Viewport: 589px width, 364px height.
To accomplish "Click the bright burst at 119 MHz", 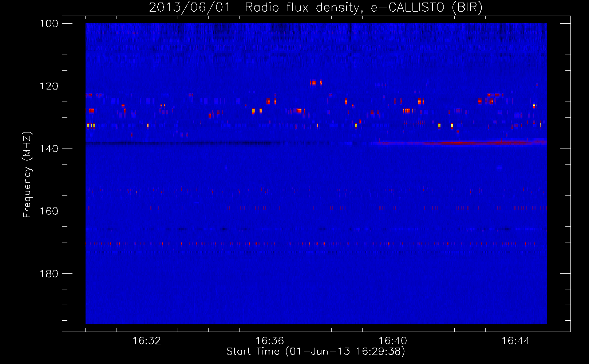I will tap(316, 83).
